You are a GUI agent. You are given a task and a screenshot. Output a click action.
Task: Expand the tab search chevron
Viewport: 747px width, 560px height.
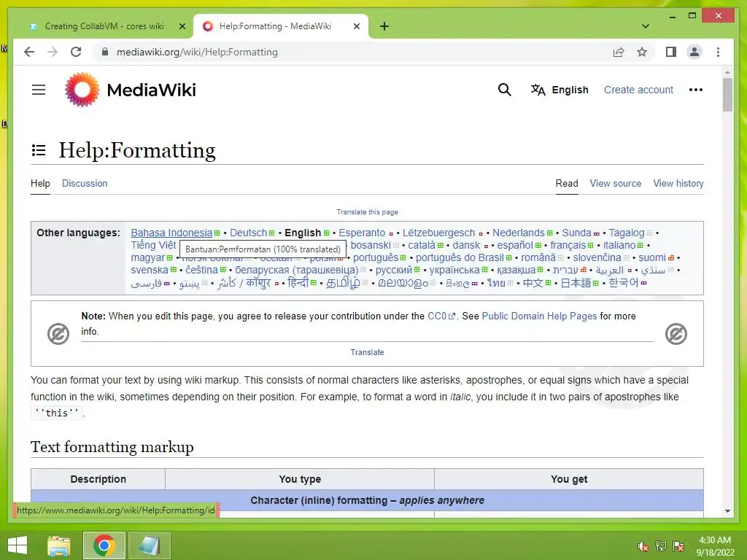646,26
